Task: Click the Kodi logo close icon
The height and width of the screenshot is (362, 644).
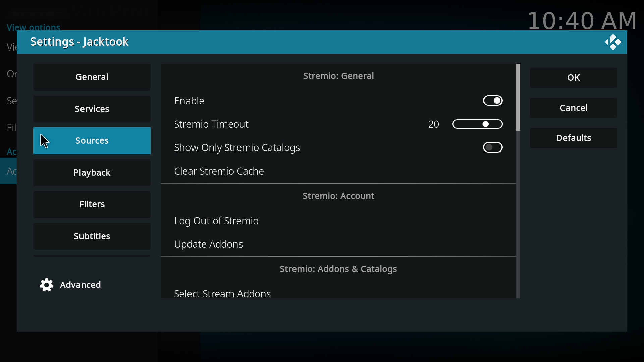Action: pyautogui.click(x=613, y=43)
